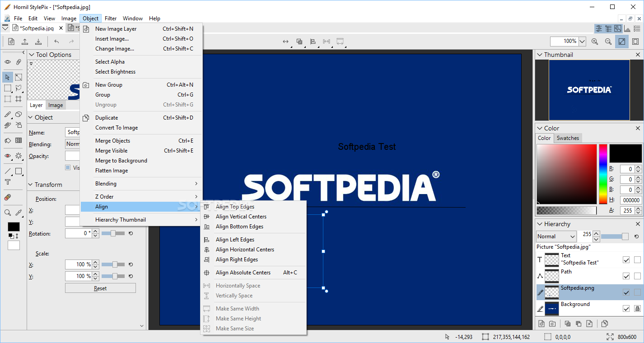Choose the Brush tool in toolbox
The image size is (644, 343).
tap(8, 114)
